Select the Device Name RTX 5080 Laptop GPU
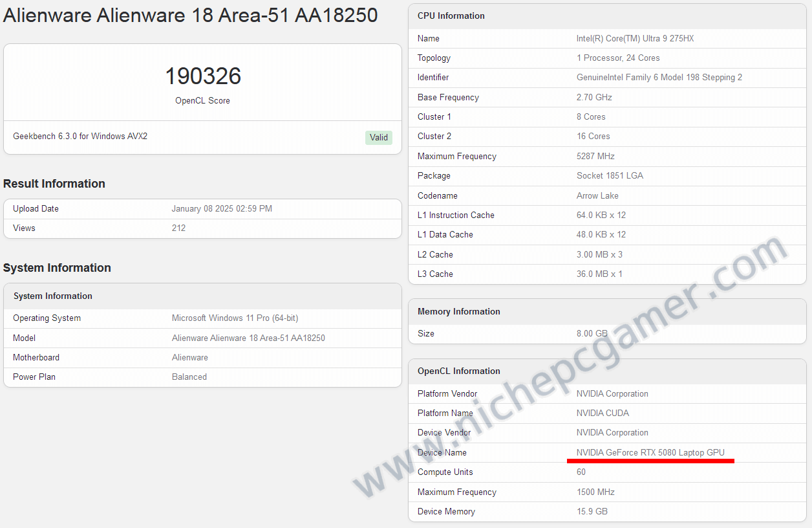Screen dimensions: 812x528 (650, 453)
